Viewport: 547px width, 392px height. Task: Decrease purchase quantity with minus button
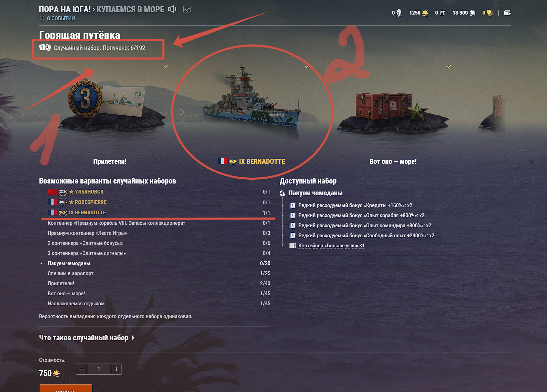pyautogui.click(x=82, y=369)
